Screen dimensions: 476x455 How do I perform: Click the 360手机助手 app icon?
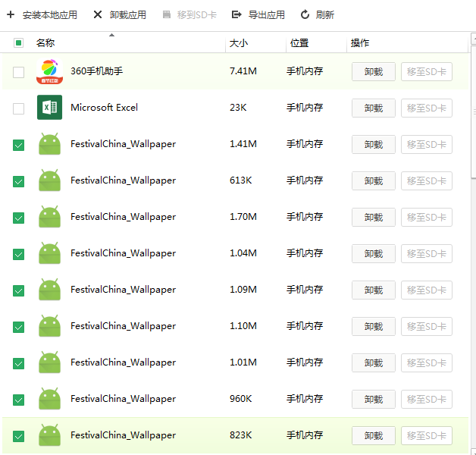click(49, 71)
